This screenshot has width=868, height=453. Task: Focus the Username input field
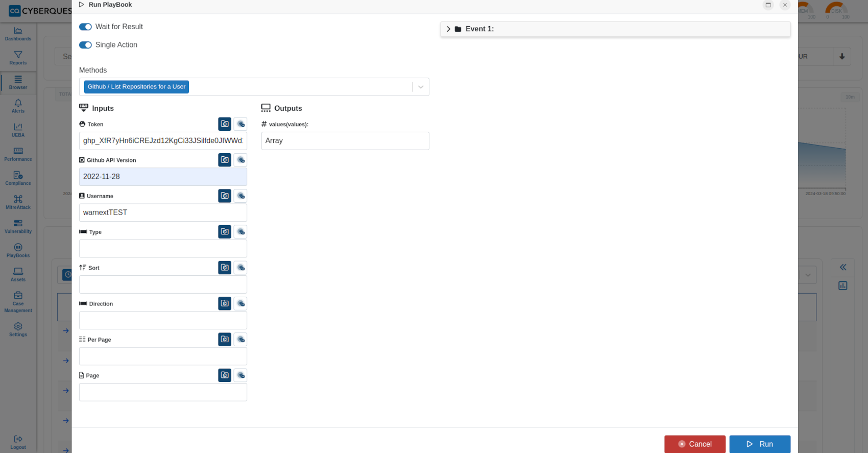[x=163, y=212]
